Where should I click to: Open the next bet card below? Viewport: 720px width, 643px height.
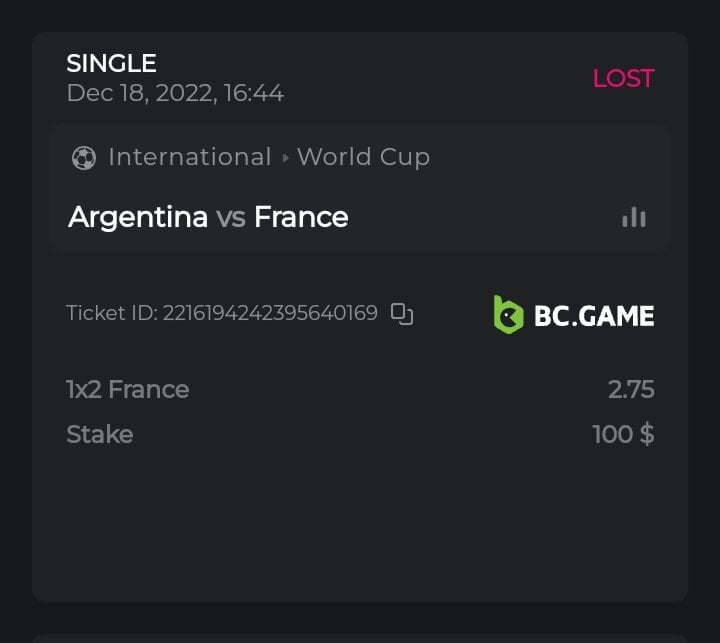click(x=360, y=637)
